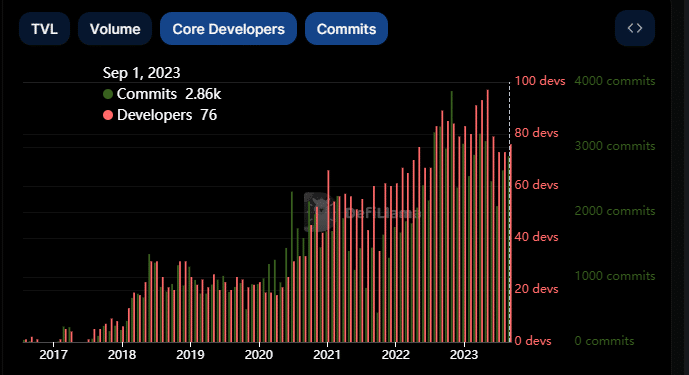Viewport: 689px width, 375px height.
Task: Click the 60 devs axis label
Action: click(536, 185)
